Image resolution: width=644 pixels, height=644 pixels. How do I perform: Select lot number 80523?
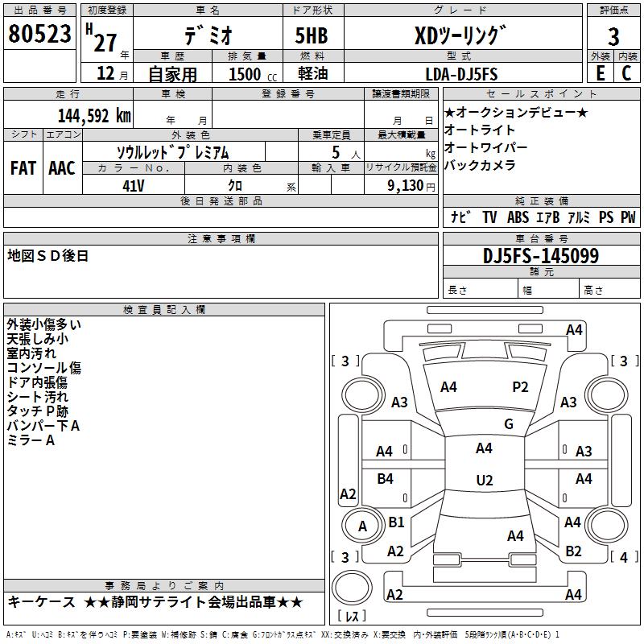(39, 34)
